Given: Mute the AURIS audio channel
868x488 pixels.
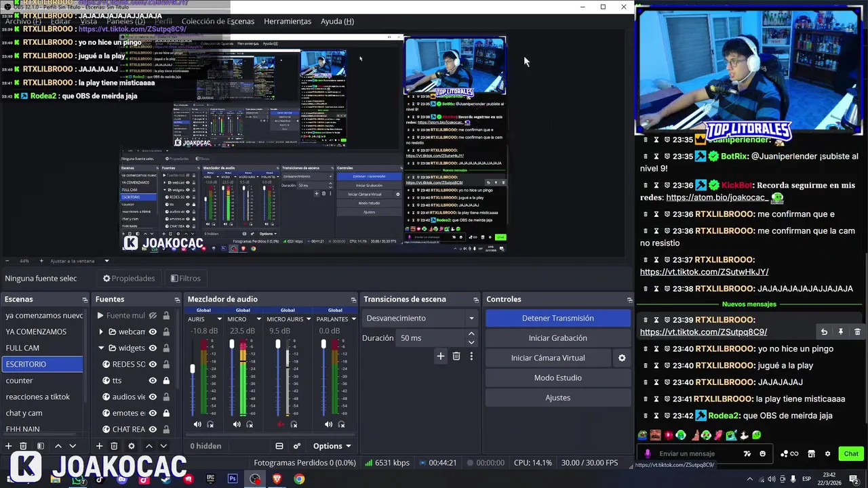Looking at the screenshot, I should [197, 424].
